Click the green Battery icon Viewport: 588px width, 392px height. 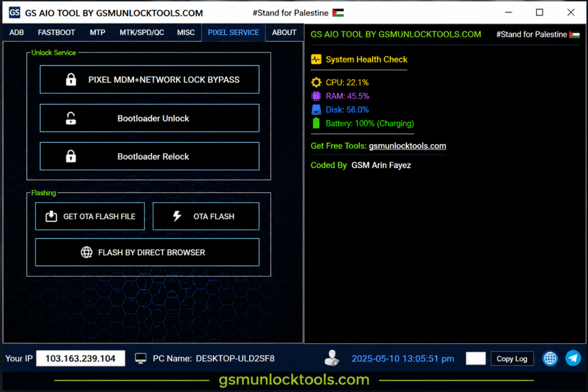click(x=316, y=123)
